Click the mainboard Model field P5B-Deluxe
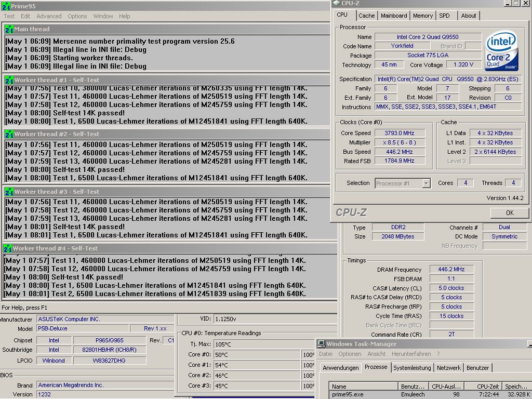 pyautogui.click(x=83, y=328)
